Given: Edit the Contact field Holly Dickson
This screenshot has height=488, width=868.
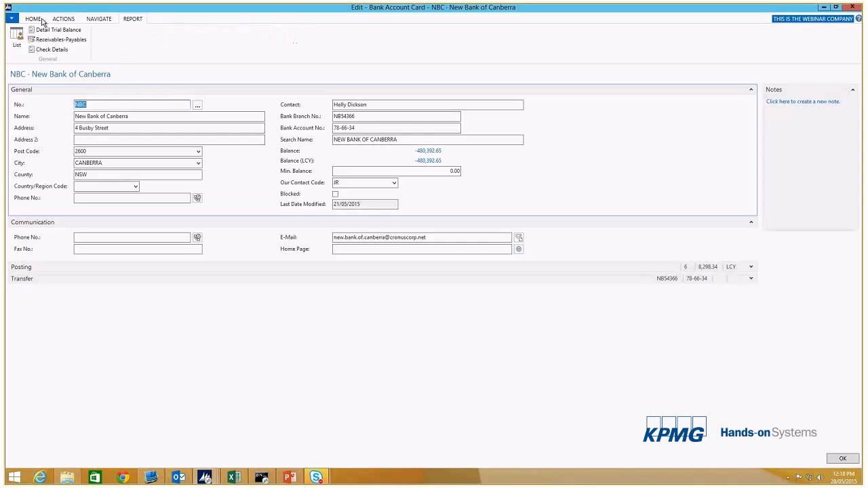Looking at the screenshot, I should pyautogui.click(x=428, y=105).
